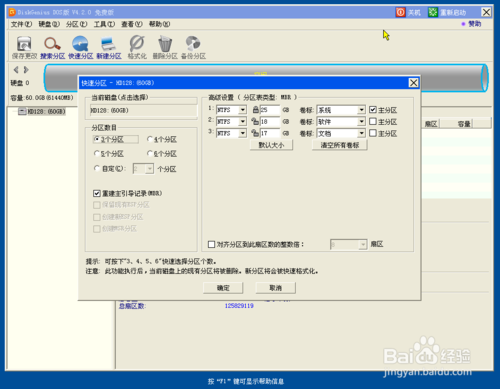The image size is (500, 389).
Task: Open the file system dropdown for partition 1
Action: tap(243, 110)
